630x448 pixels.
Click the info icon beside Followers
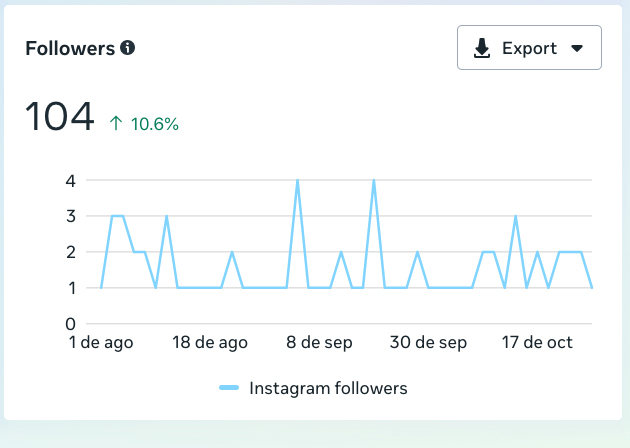click(x=128, y=48)
